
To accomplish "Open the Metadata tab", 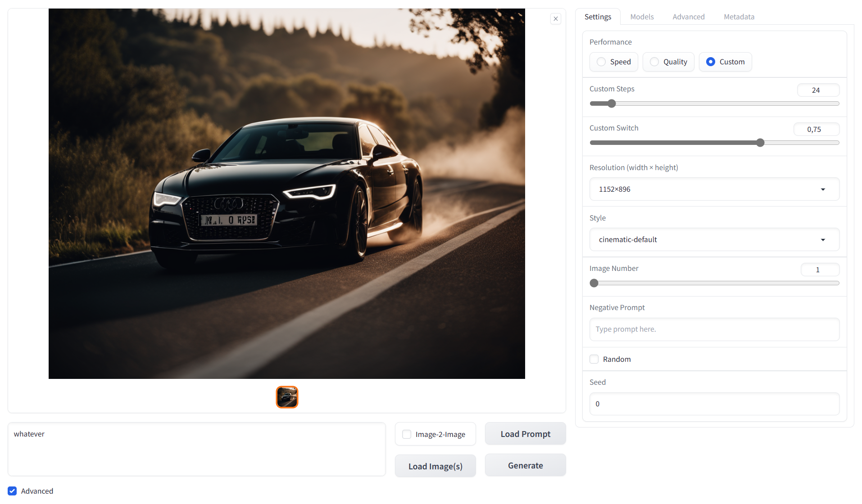I will [739, 17].
